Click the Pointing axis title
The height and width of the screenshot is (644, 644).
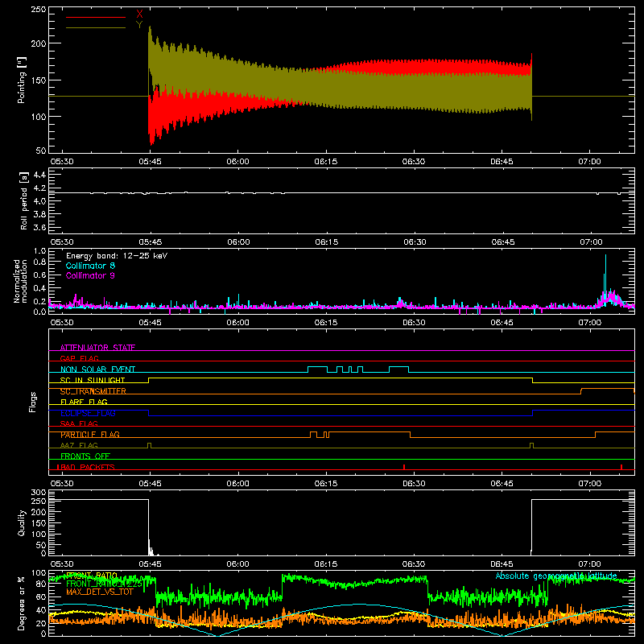[x=22, y=80]
